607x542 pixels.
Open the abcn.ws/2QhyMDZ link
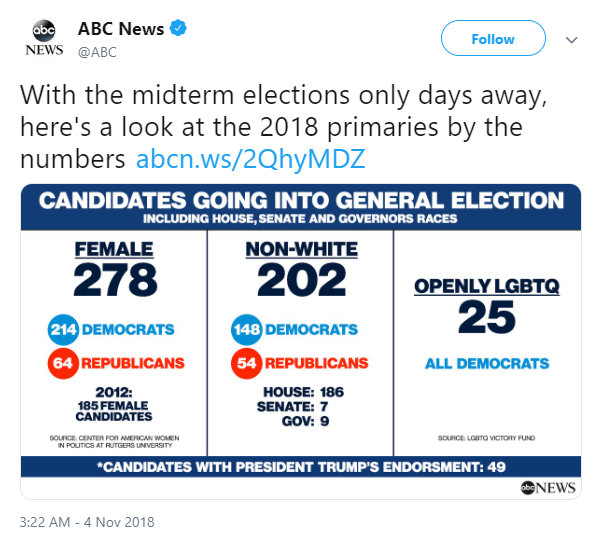click(x=250, y=159)
